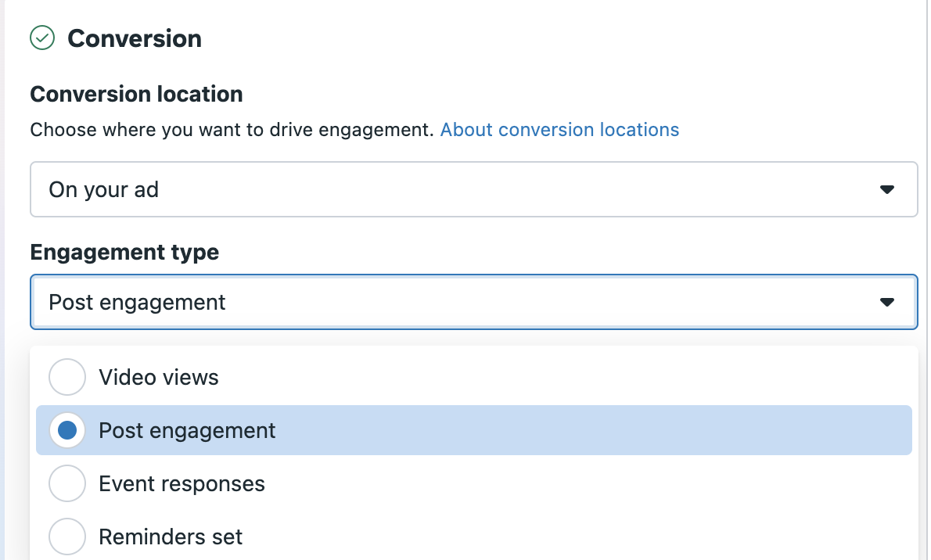This screenshot has height=560, width=931.
Task: Select the filled Post engagement radio button
Action: click(67, 430)
